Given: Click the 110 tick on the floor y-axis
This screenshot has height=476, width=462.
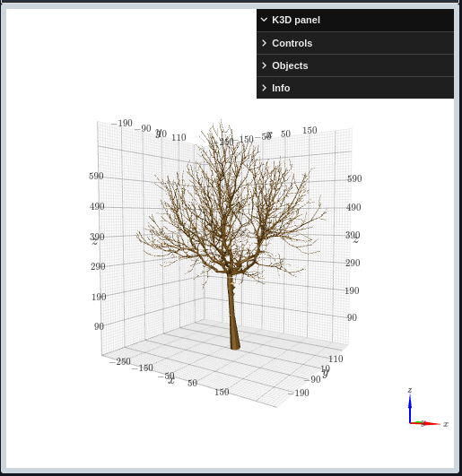Looking at the screenshot, I should 336,359.
